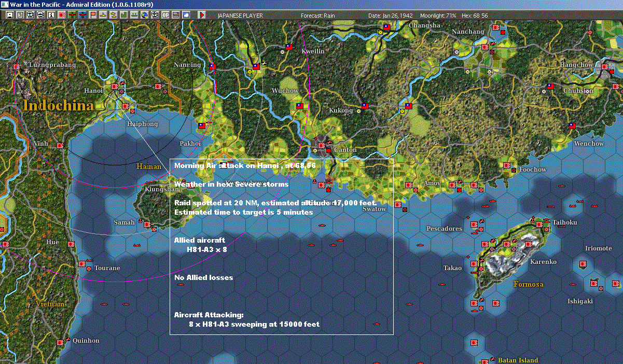Open the info 'i' toolbar icon
The width and height of the screenshot is (623, 364).
pyautogui.click(x=51, y=15)
